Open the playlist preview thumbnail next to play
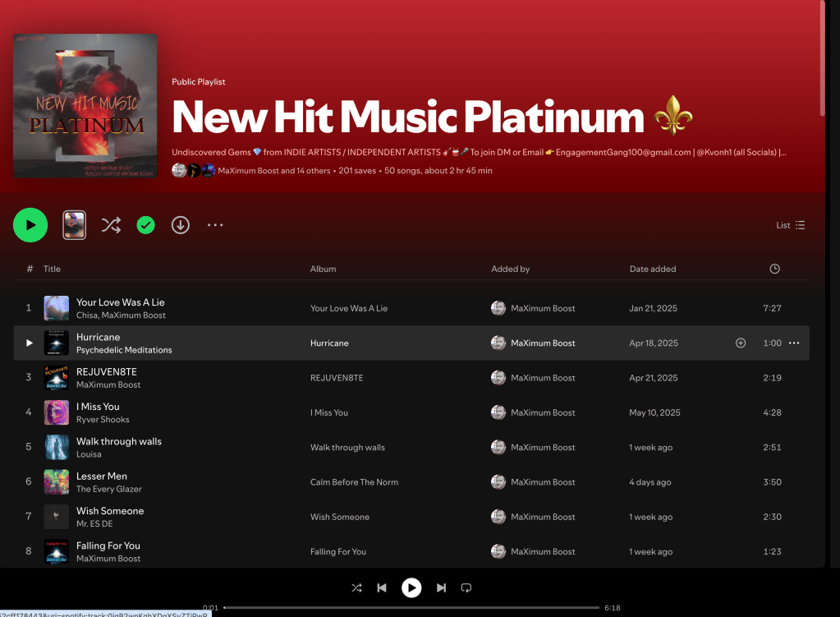Screen dimensions: 840x617 pyautogui.click(x=75, y=225)
